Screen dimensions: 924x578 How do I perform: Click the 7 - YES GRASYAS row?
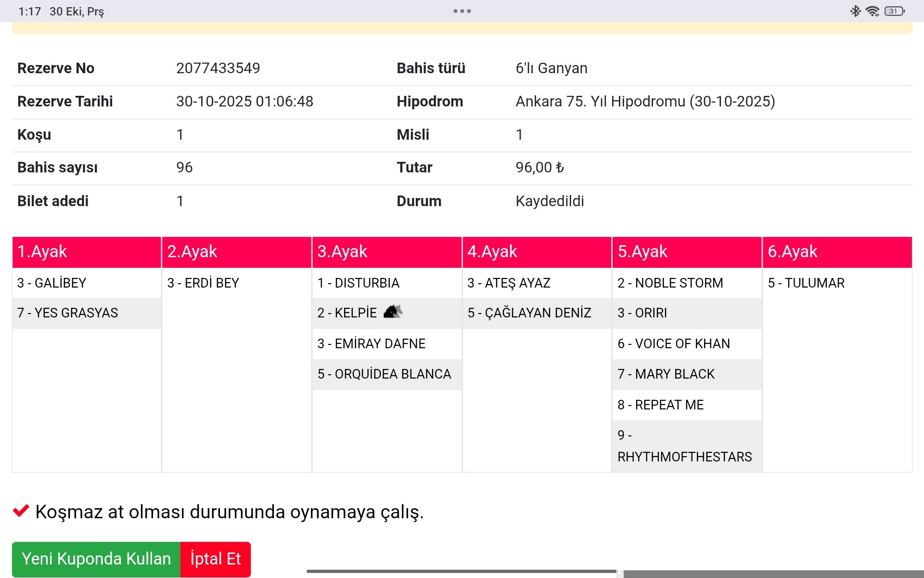point(68,313)
